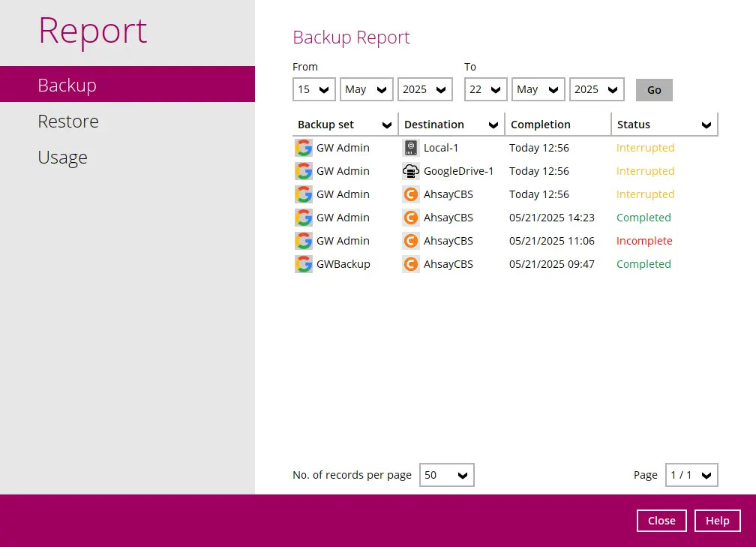Click the Google icon next to GWBackup

coord(303,264)
